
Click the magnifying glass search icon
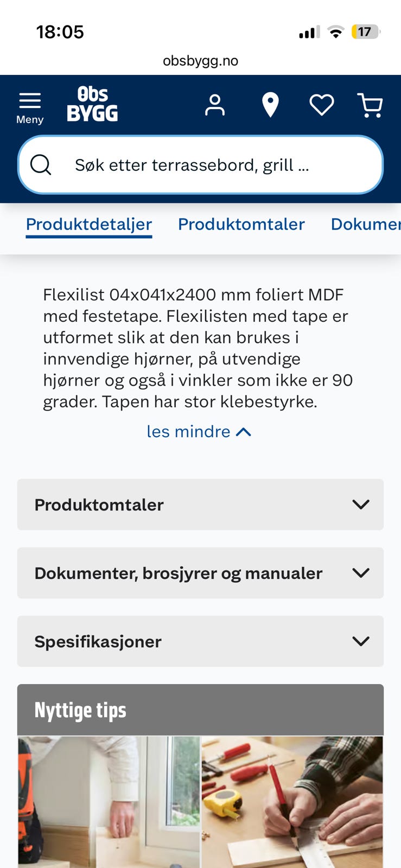(41, 164)
